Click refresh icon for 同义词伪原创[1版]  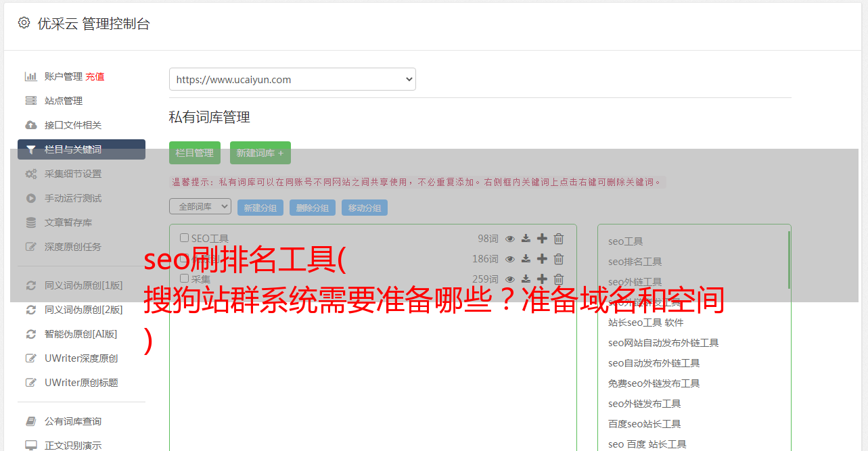(31, 285)
